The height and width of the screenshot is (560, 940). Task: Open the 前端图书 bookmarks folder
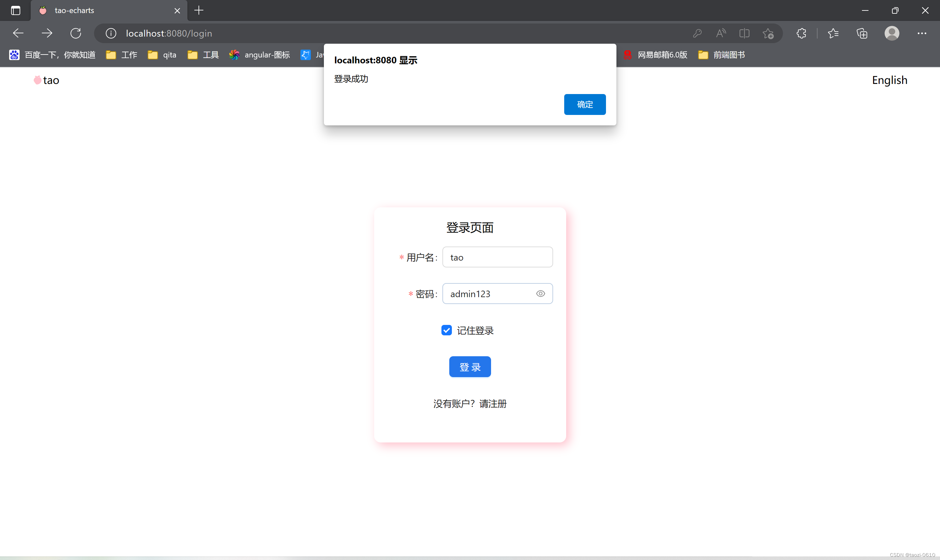721,55
